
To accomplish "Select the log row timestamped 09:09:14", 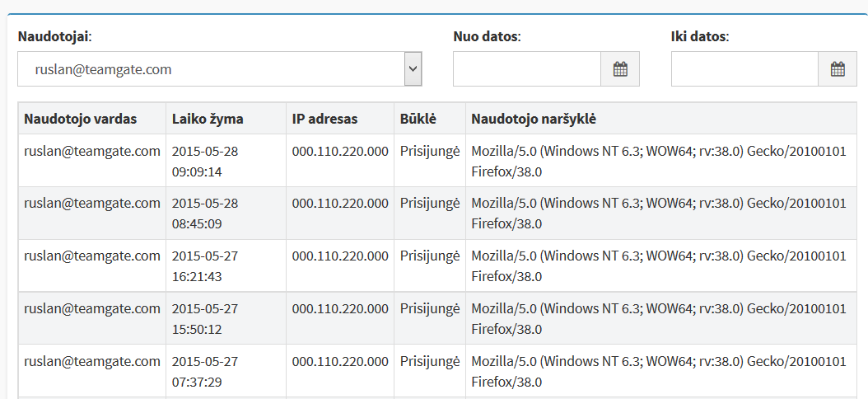I will click(x=437, y=161).
